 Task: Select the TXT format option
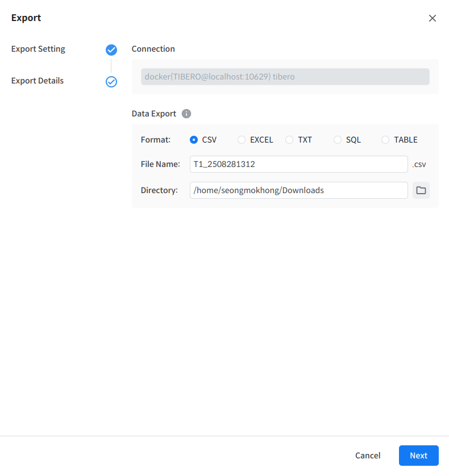[x=289, y=140]
